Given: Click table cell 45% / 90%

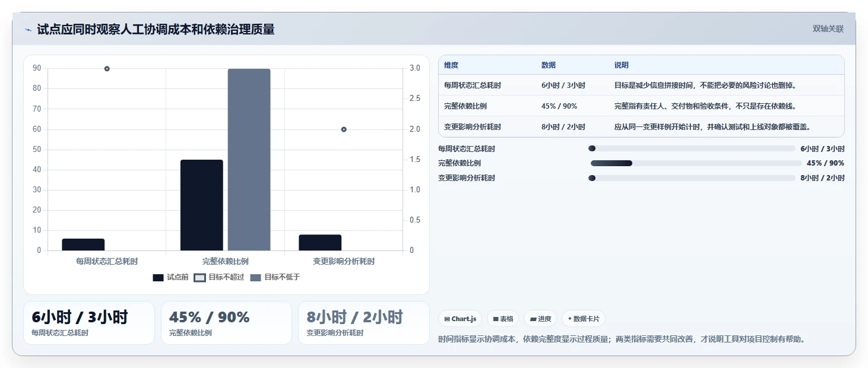Looking at the screenshot, I should coord(559,106).
